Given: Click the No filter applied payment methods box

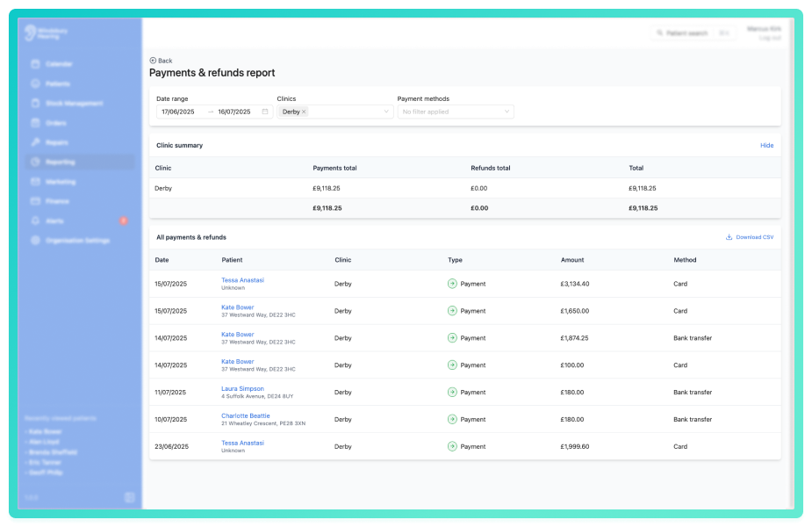Looking at the screenshot, I should tap(456, 112).
